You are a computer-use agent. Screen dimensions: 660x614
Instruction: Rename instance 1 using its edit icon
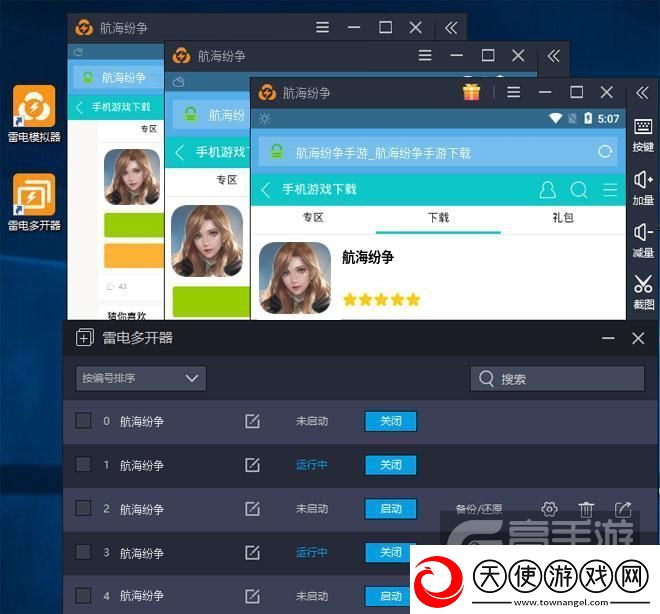coord(252,465)
